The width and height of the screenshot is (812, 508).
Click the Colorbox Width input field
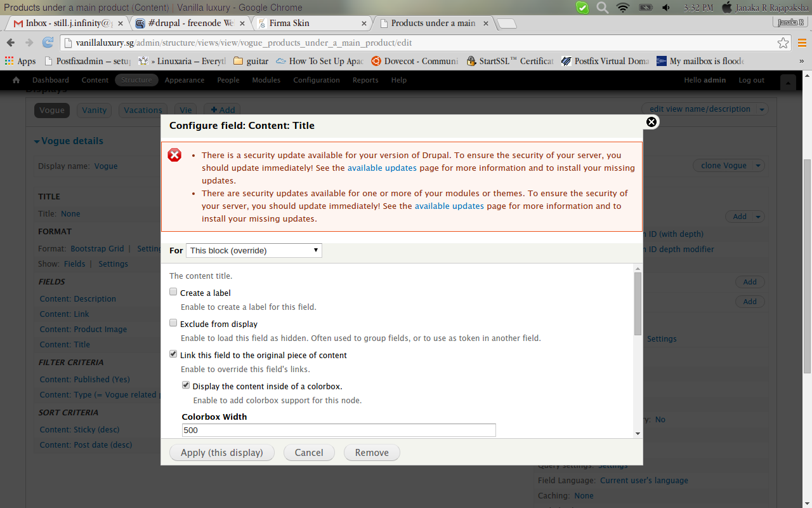coord(339,430)
